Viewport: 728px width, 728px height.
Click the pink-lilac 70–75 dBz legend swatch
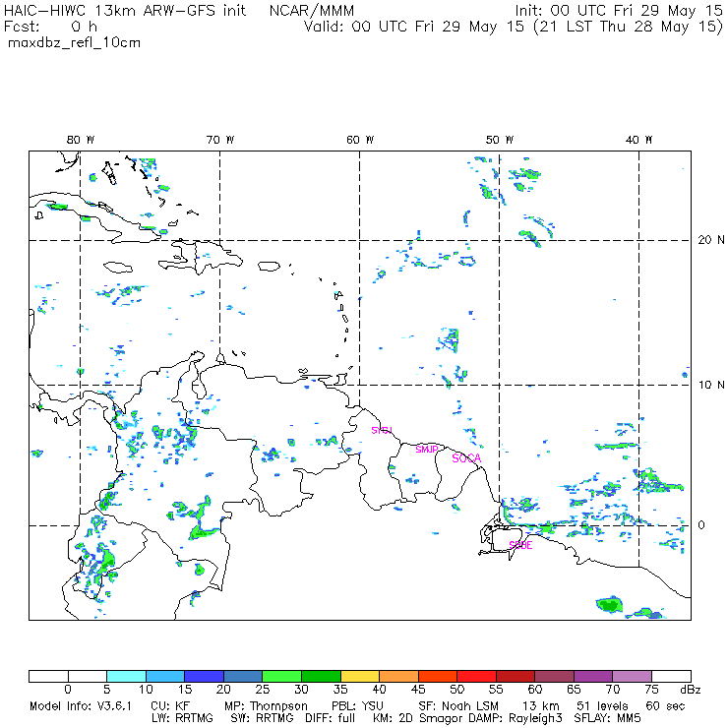pos(632,676)
